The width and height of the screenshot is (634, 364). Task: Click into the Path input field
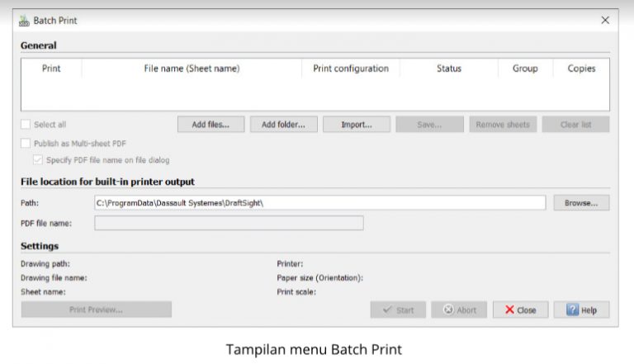[319, 203]
